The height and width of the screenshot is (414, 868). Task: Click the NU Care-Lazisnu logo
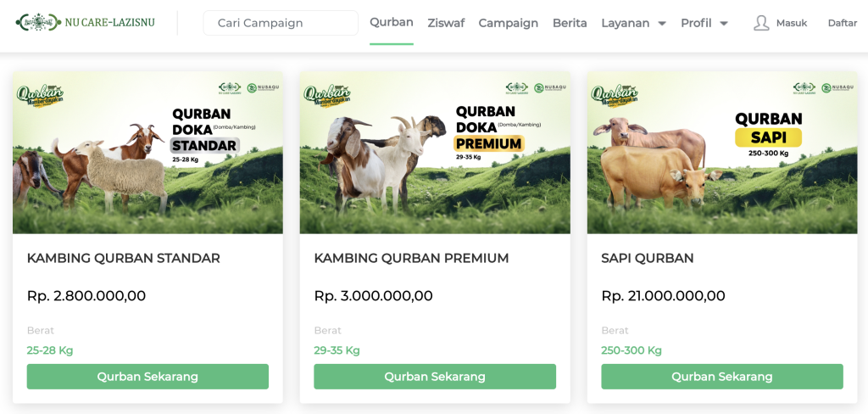point(86,23)
